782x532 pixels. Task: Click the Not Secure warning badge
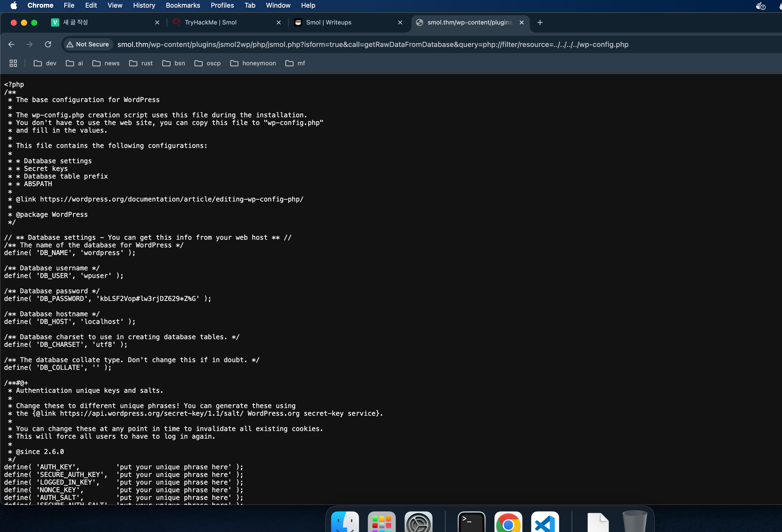point(88,44)
